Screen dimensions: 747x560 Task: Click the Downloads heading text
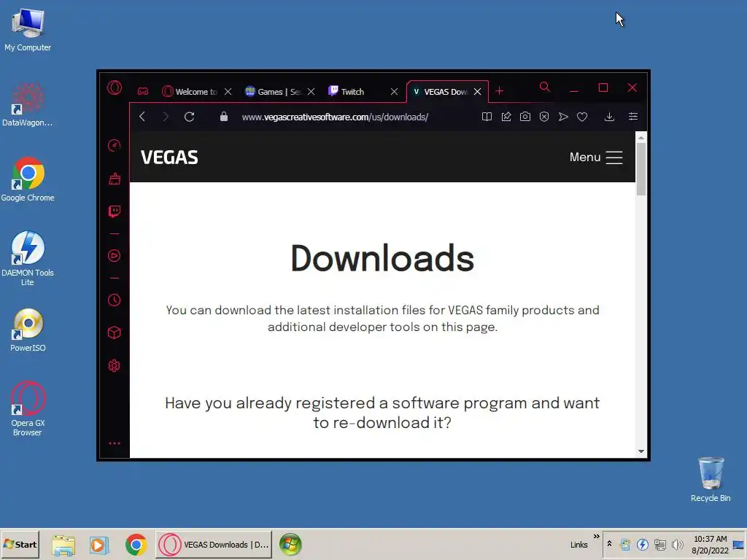point(382,259)
